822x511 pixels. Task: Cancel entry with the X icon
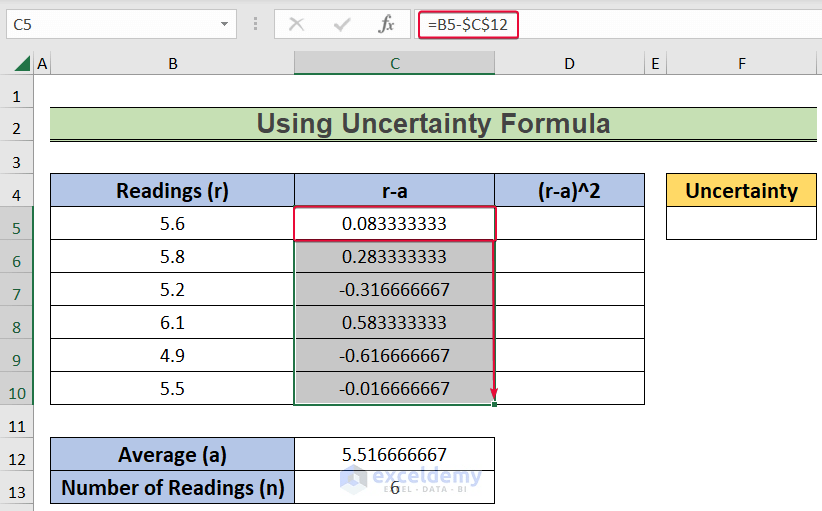click(x=296, y=24)
